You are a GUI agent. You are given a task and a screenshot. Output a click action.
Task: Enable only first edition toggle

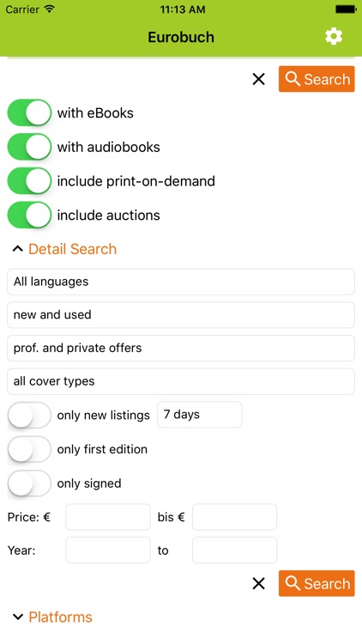pos(29,449)
